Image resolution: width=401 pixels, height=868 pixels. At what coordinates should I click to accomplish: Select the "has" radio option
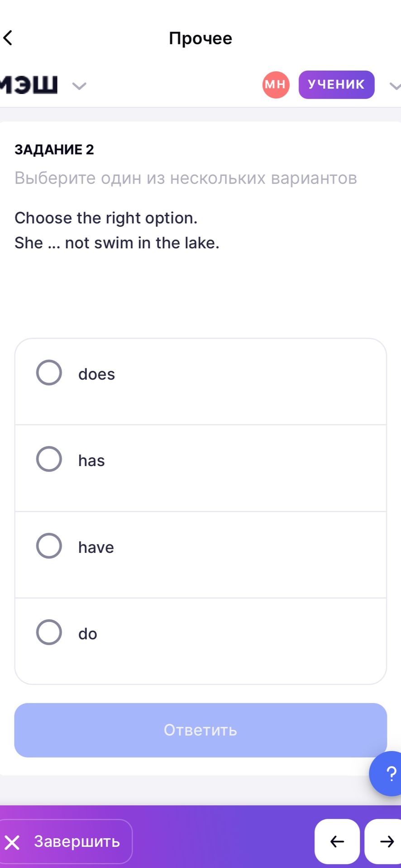tap(49, 459)
